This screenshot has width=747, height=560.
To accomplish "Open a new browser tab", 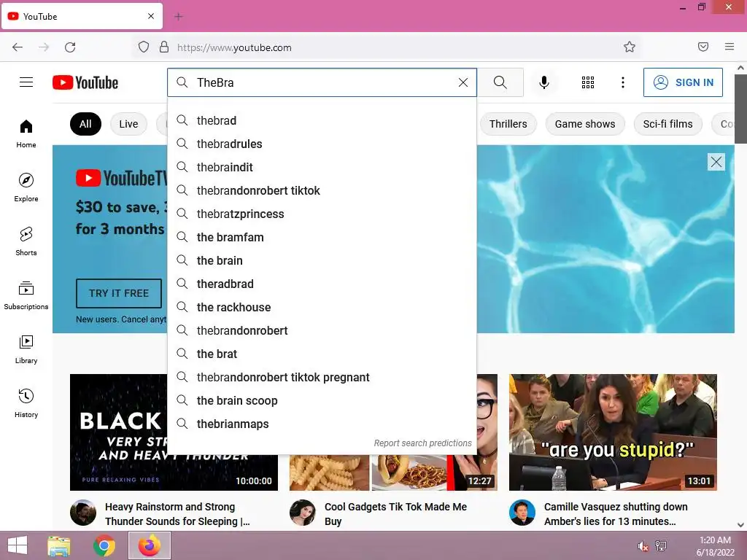I will click(178, 17).
